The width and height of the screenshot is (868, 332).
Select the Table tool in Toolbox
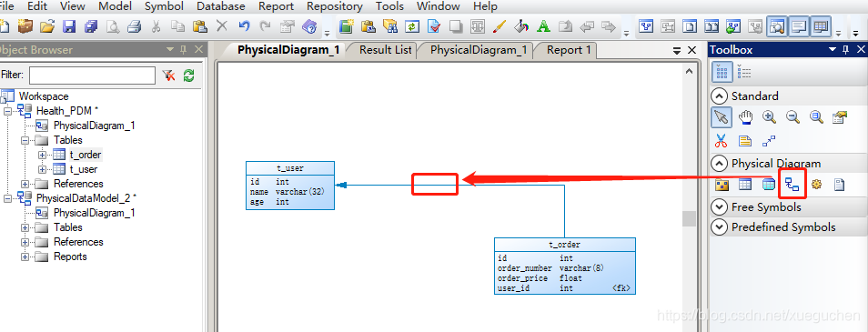(x=745, y=185)
